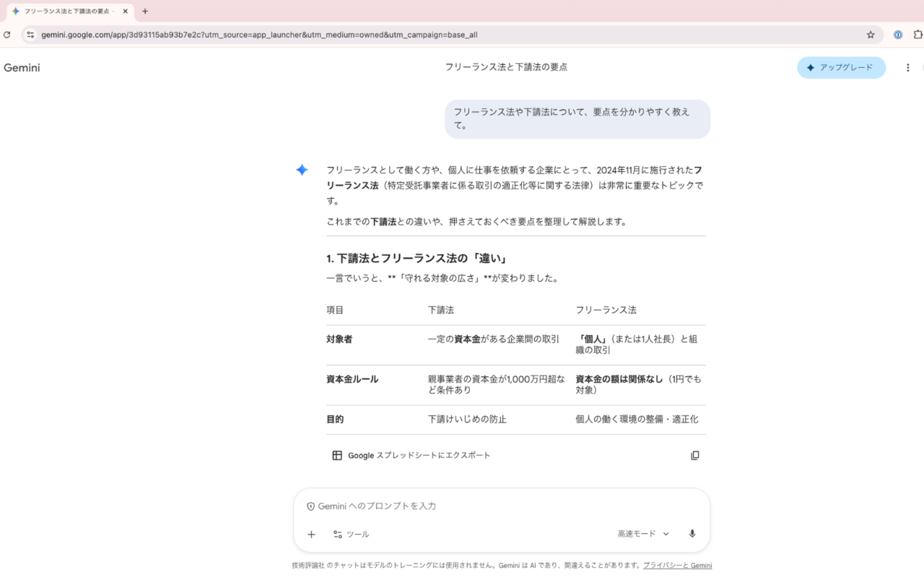Click the conversation title フリーランス法と下請法の要点

[506, 67]
